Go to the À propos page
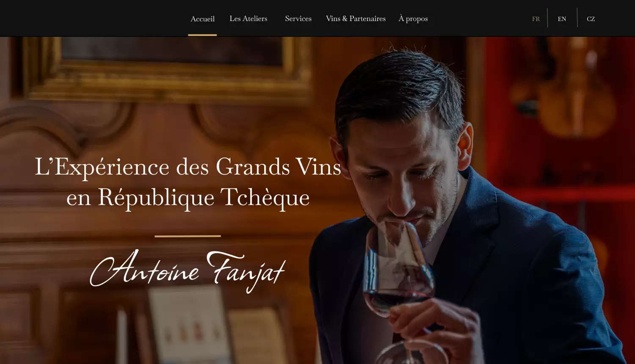Viewport: 635px width, 364px height. tap(413, 19)
